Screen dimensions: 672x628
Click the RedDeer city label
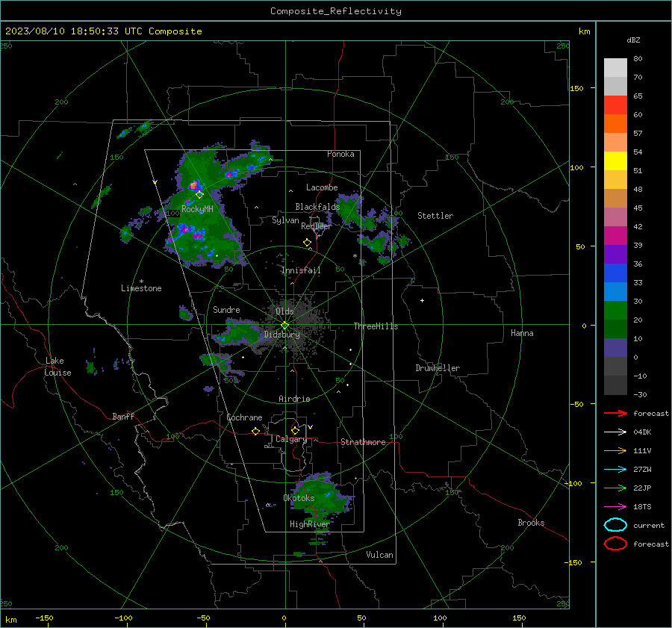[x=317, y=226]
